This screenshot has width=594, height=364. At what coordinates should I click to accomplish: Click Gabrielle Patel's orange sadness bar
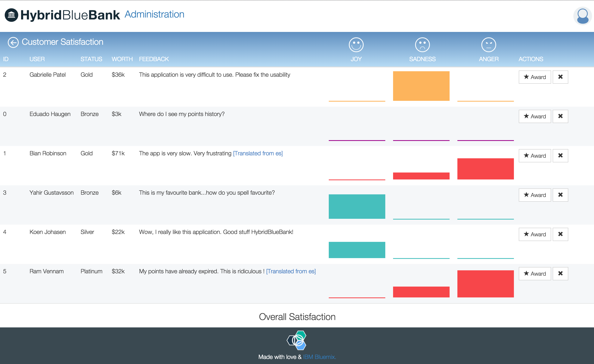421,86
